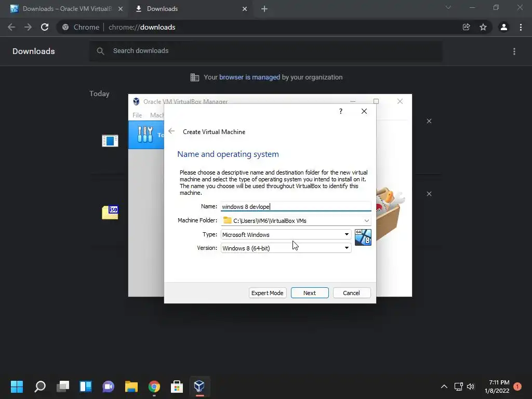532x399 pixels.
Task: Go forward in Chrome browser
Action: [28, 27]
